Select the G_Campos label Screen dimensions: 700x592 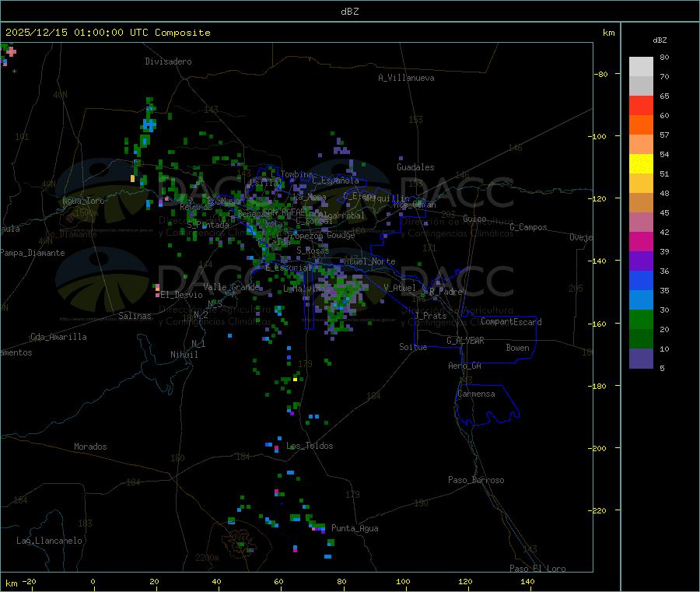tap(528, 227)
